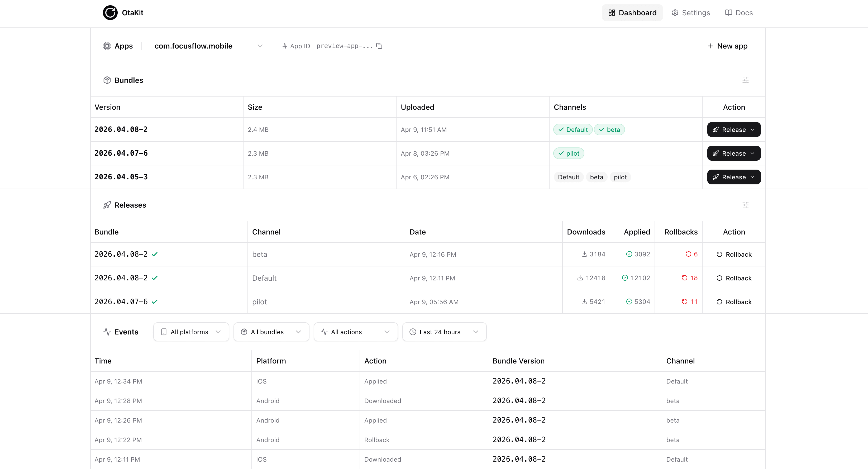This screenshot has width=868, height=469.
Task: Open the All actions filter selector
Action: point(355,332)
